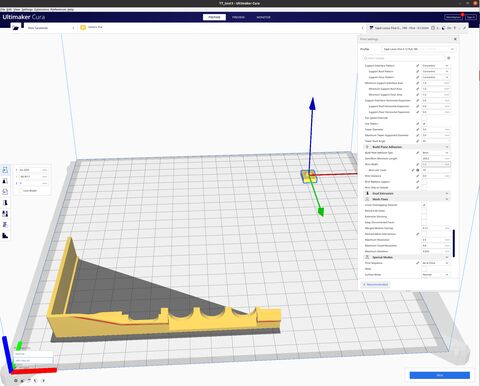
Task: Click the print settings panel scrollbar
Action: coord(454,243)
